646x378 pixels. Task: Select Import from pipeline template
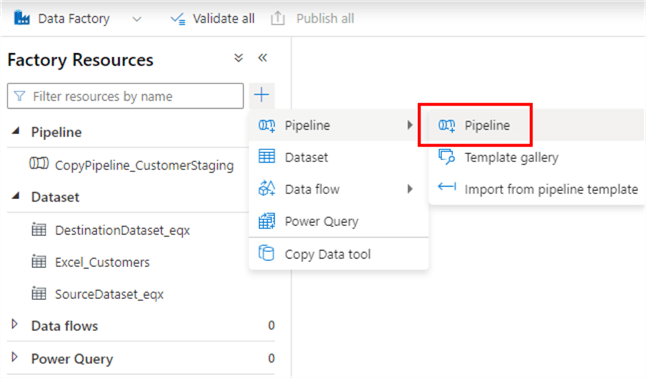tap(536, 189)
